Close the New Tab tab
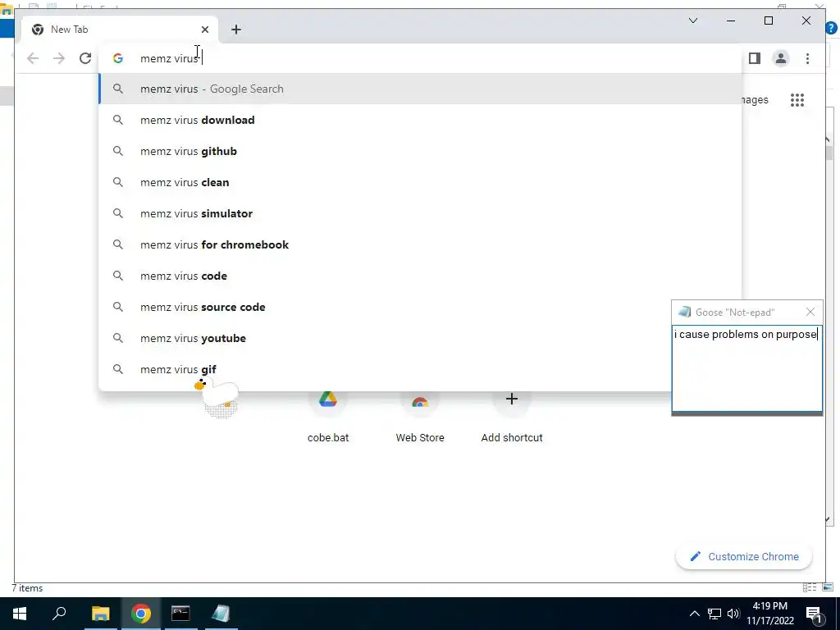Screen dimensions: 840x630 click(204, 30)
